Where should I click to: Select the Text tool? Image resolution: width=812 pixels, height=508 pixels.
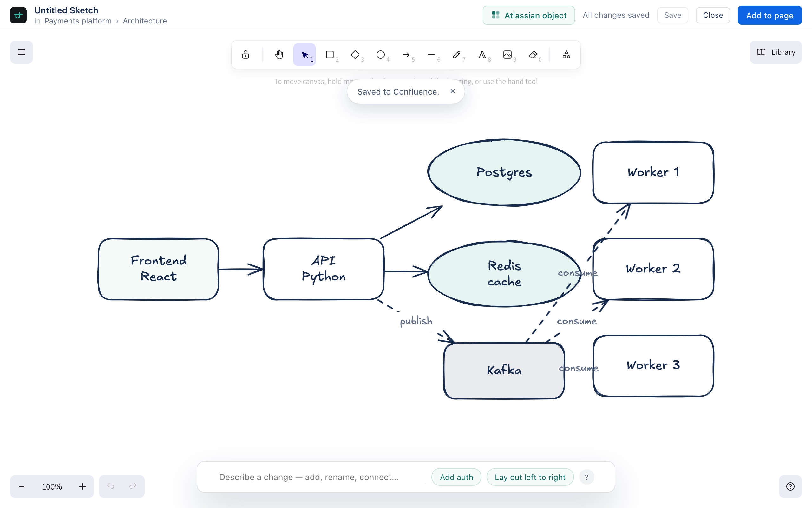482,54
